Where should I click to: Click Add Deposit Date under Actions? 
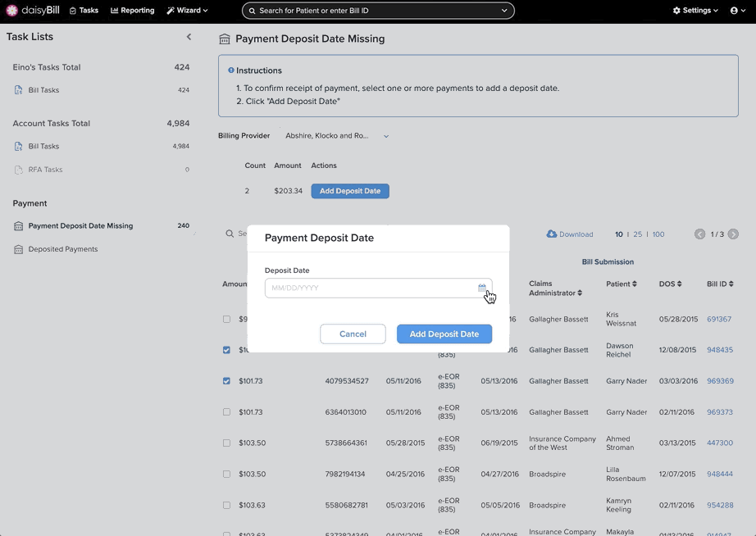point(350,191)
